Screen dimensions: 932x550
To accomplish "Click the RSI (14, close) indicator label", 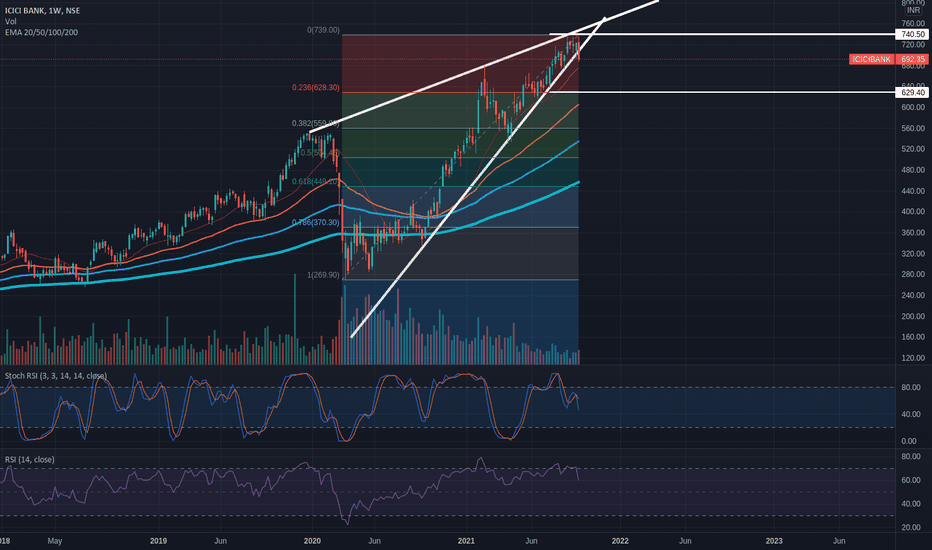I will tap(30, 460).
